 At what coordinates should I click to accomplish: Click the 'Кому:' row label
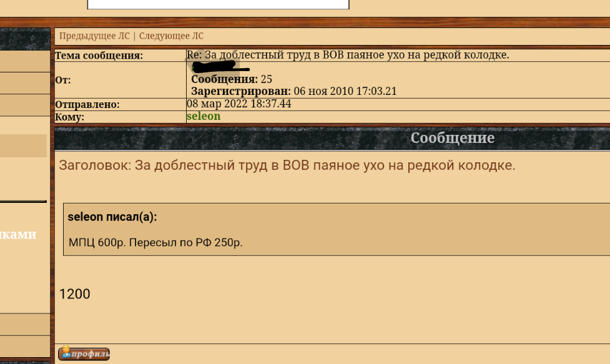70,117
